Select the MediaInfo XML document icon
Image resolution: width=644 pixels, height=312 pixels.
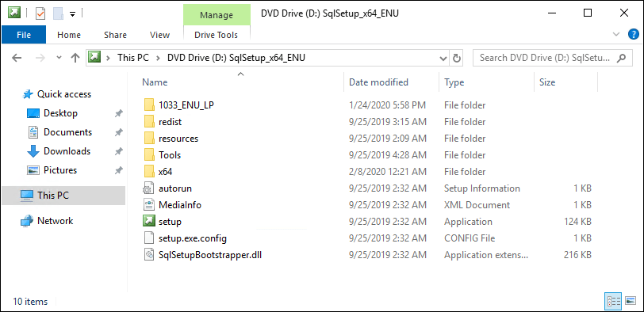tap(148, 204)
